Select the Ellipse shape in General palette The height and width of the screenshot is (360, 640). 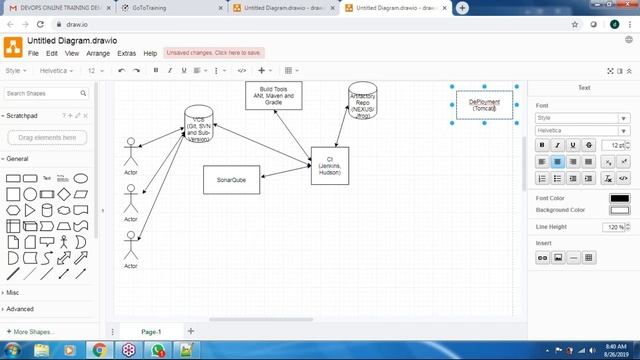pos(80,178)
